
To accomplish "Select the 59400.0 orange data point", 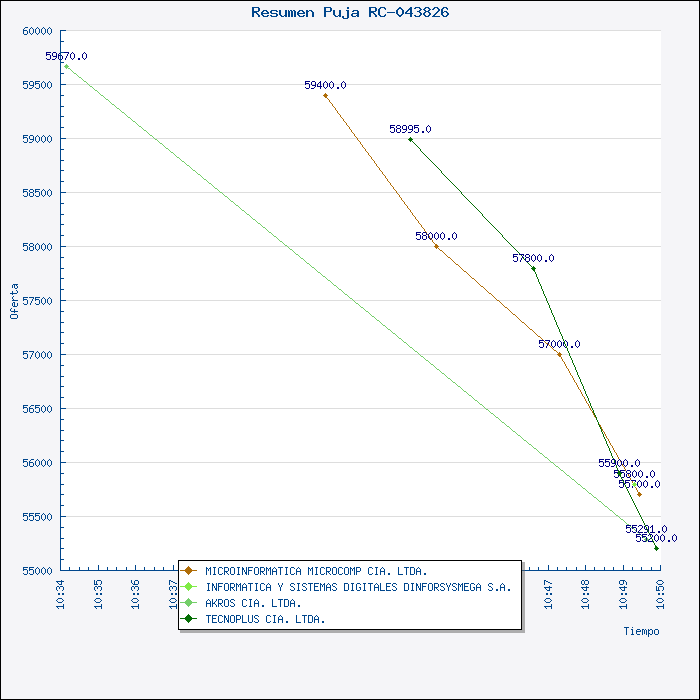I will pos(325,96).
